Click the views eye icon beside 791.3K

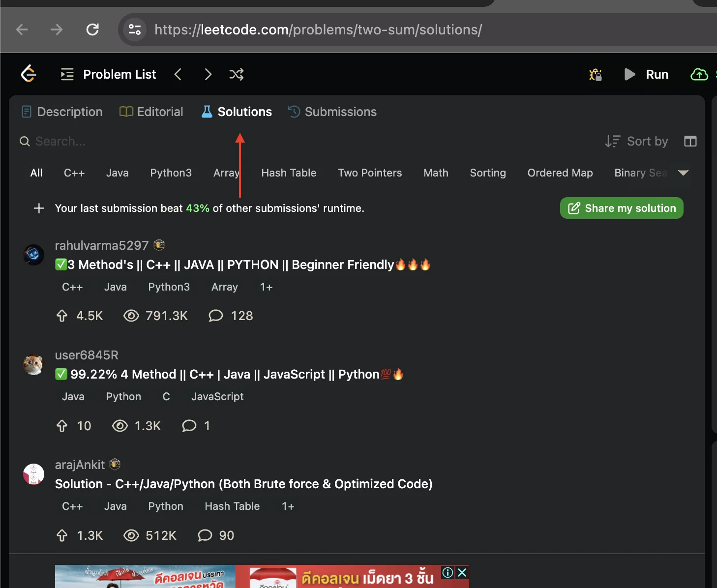click(131, 316)
